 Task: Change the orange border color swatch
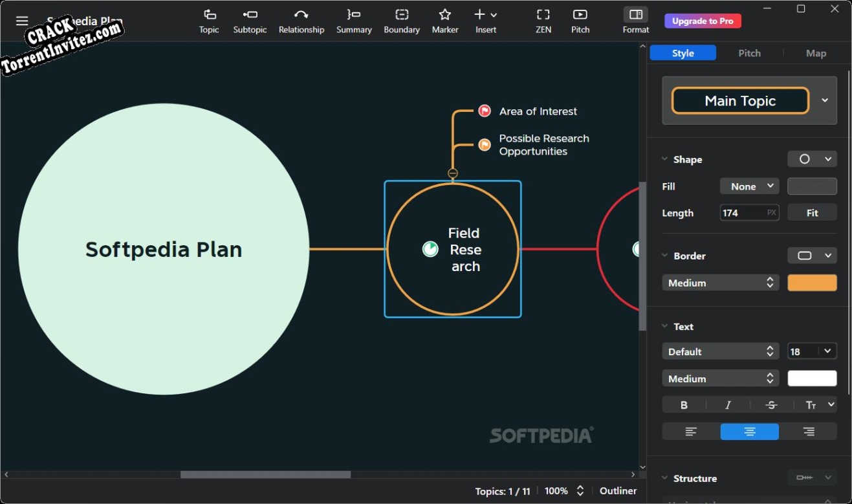[812, 283]
